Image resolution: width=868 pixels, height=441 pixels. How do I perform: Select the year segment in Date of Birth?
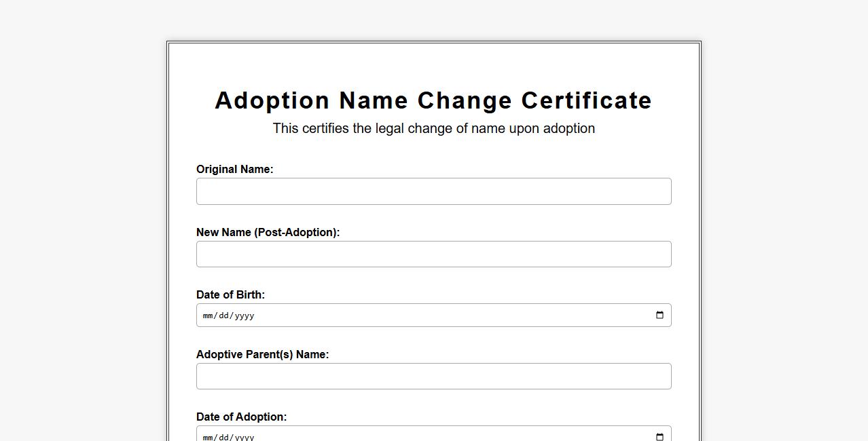[x=245, y=315]
